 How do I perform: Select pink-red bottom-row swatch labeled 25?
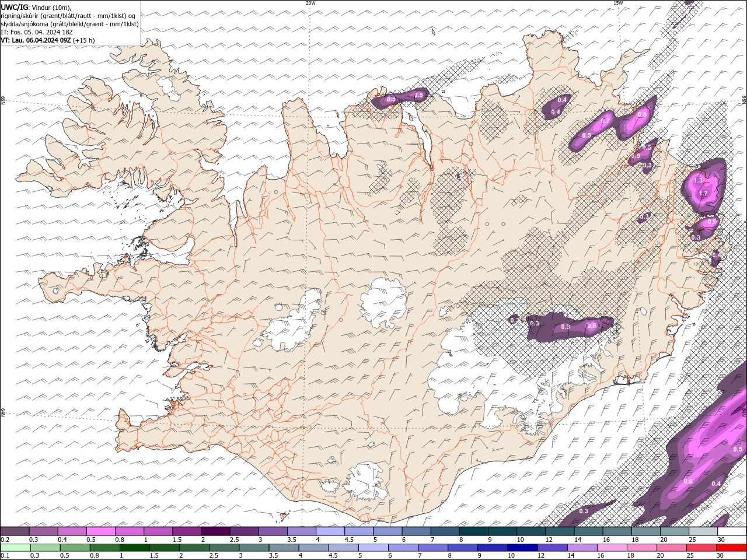701,547
